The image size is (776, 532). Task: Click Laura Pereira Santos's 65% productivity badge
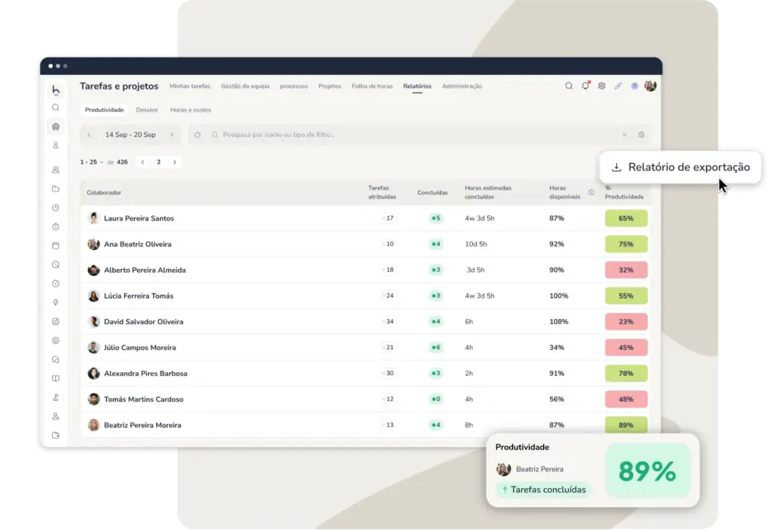click(626, 218)
